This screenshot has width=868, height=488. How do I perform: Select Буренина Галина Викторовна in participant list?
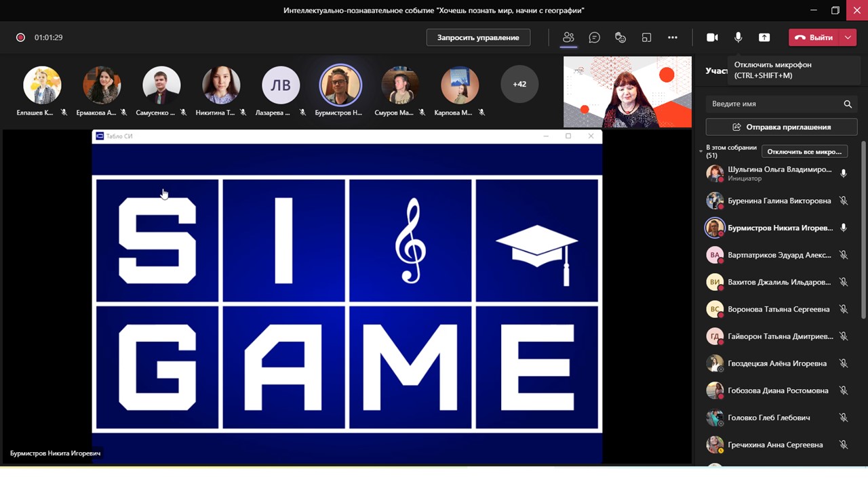pyautogui.click(x=778, y=201)
